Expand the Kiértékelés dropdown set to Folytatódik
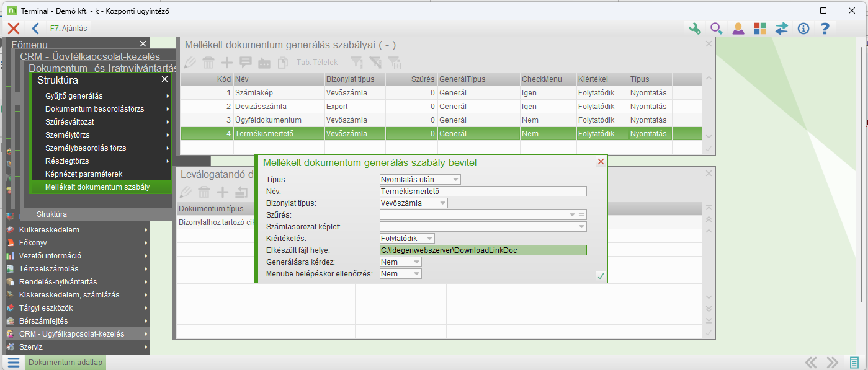Screen dimensions: 868x370 point(430,239)
